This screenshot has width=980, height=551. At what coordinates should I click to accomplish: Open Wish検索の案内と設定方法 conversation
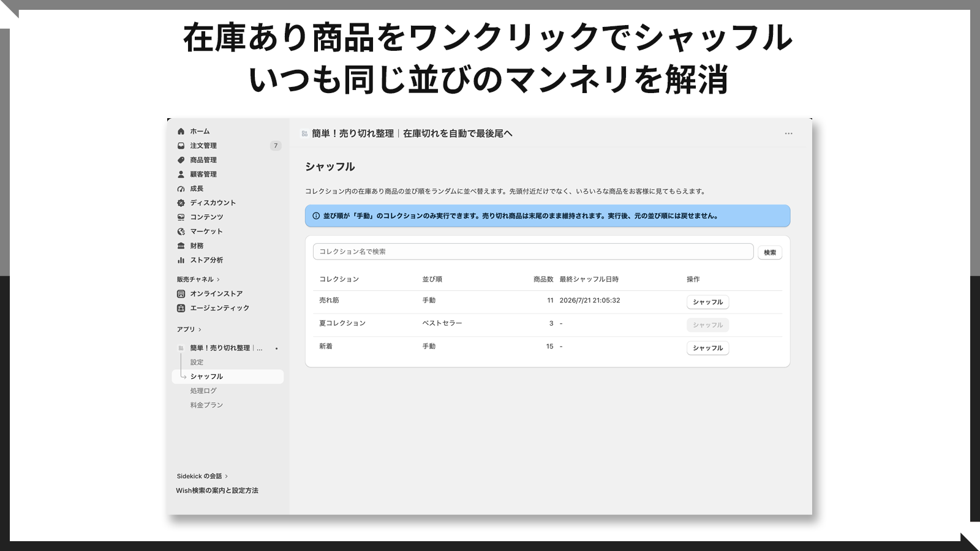(x=217, y=490)
